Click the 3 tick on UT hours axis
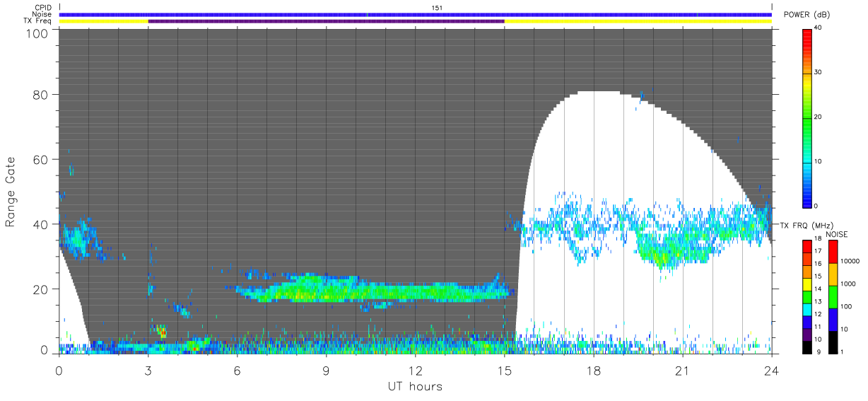This screenshot has height=401, width=868. coord(148,370)
